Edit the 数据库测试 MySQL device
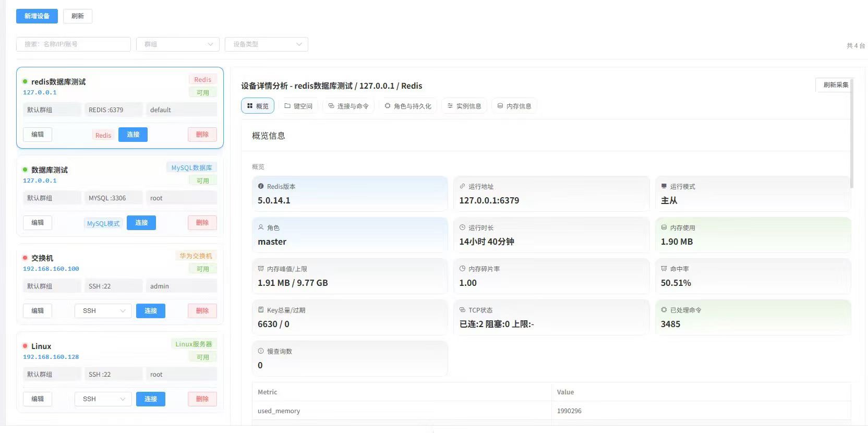The image size is (868, 433). [38, 223]
